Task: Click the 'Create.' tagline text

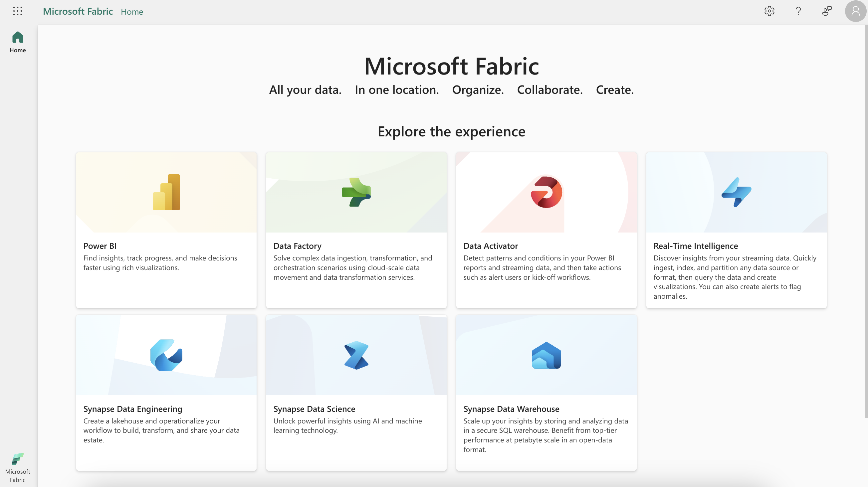Action: tap(615, 89)
